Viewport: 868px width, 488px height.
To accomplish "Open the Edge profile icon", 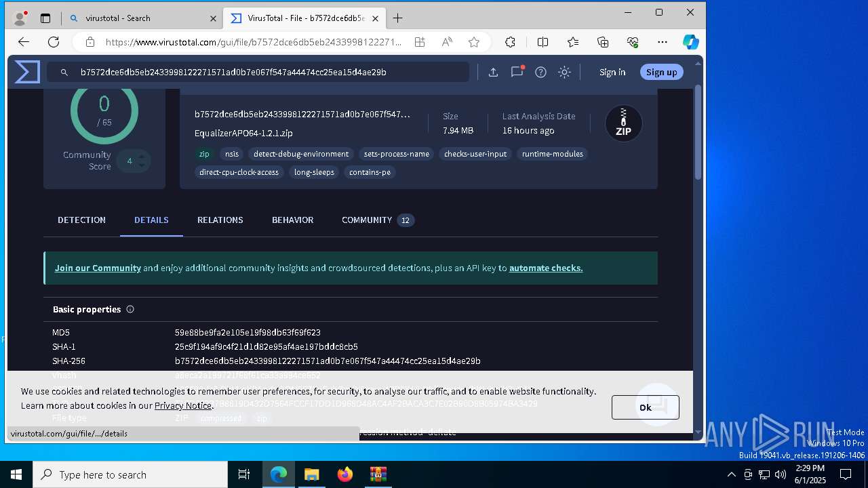I will click(x=20, y=18).
